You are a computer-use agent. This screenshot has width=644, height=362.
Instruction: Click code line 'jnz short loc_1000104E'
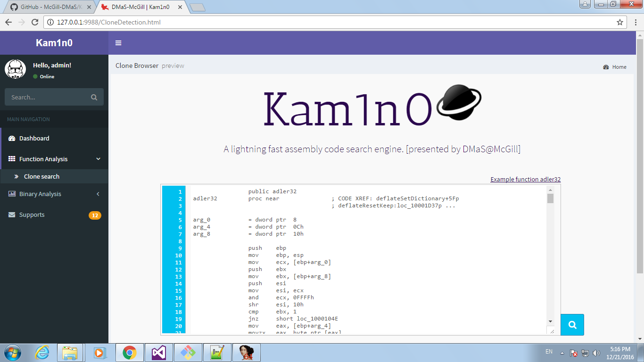[293, 319]
